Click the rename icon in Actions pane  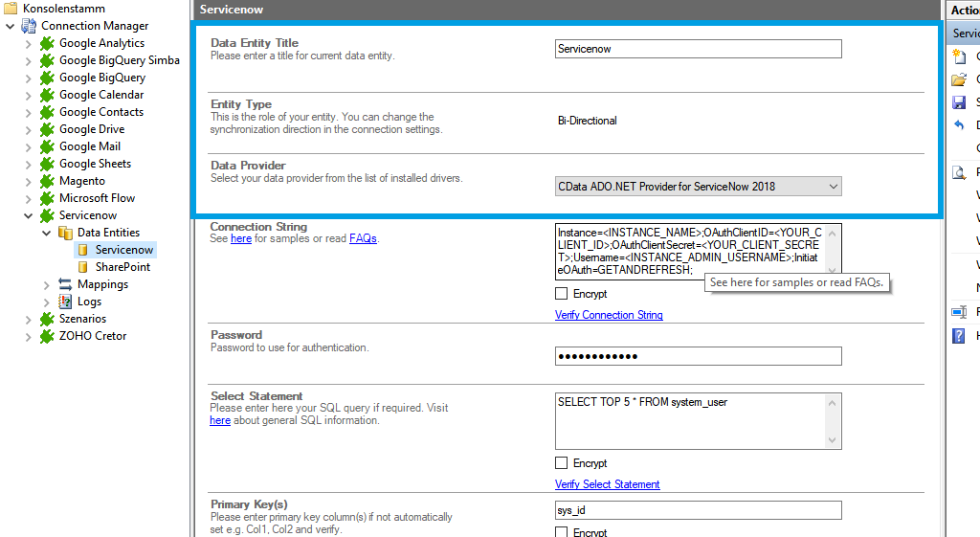(959, 312)
